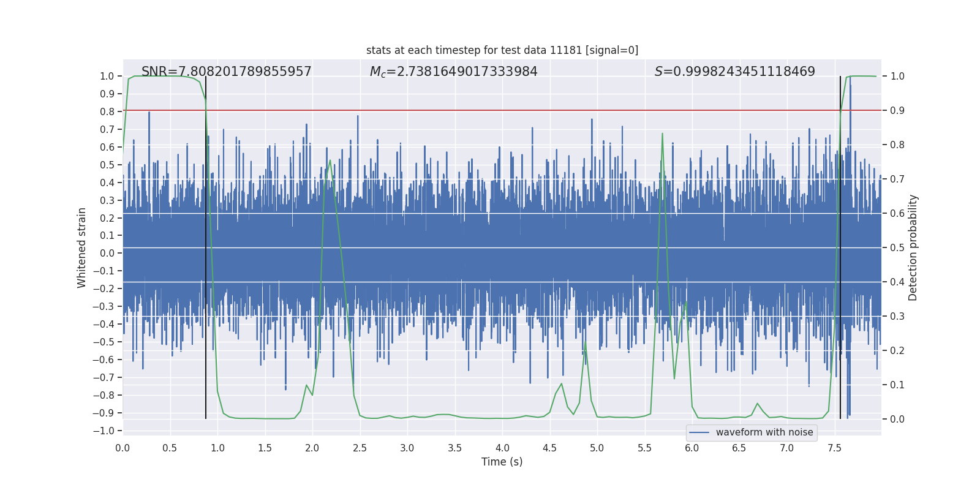Select the x-axis tick label 7.5
This screenshot has height=490, width=980.
834,448
